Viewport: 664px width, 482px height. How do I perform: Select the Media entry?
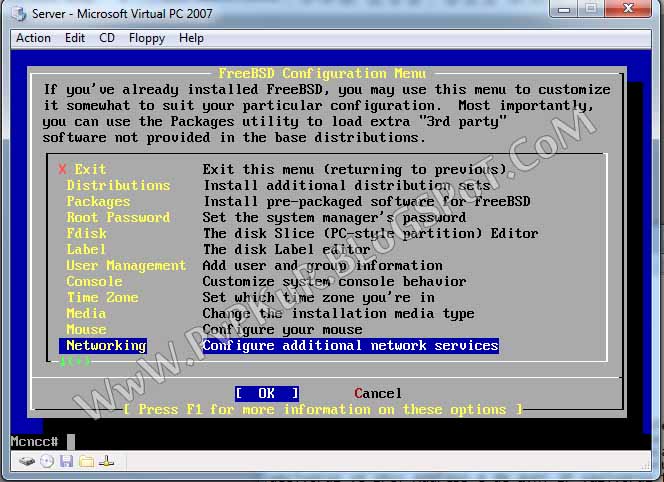(x=86, y=313)
